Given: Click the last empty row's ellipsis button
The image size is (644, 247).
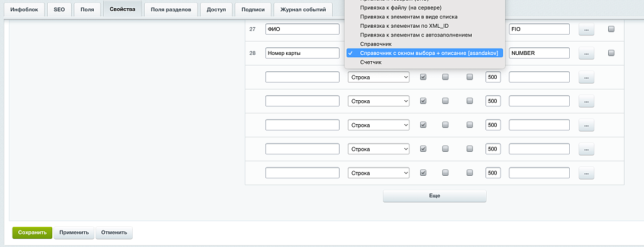Looking at the screenshot, I should pos(586,173).
